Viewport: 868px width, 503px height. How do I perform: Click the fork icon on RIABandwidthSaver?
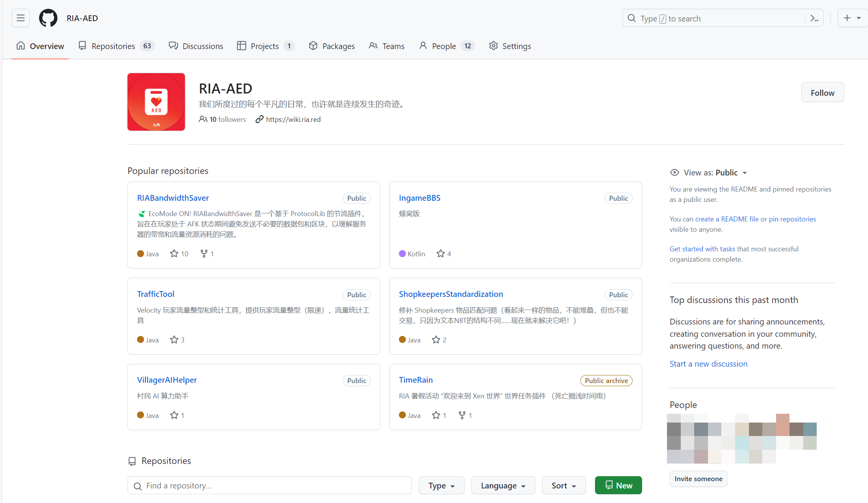pos(204,254)
